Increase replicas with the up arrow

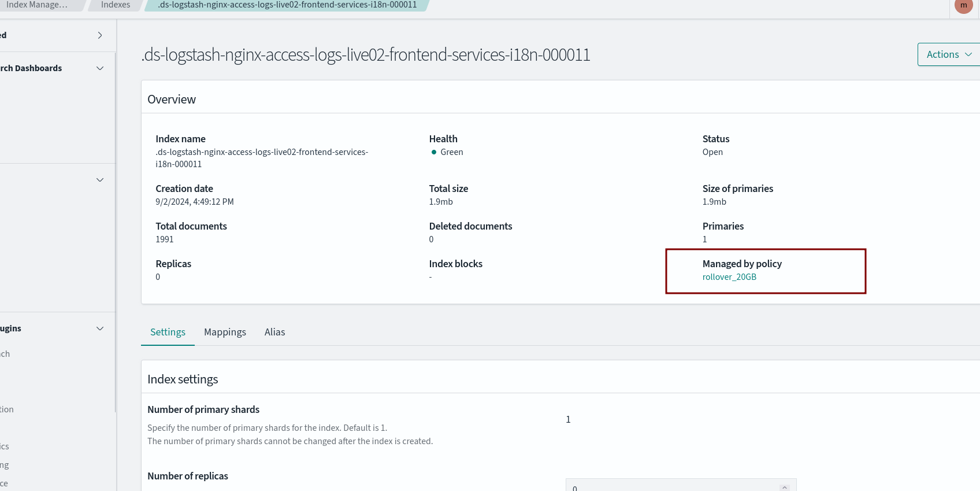784,487
